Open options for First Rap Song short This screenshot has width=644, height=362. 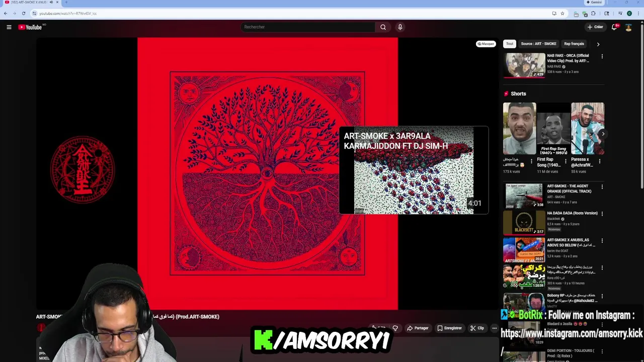point(566,161)
